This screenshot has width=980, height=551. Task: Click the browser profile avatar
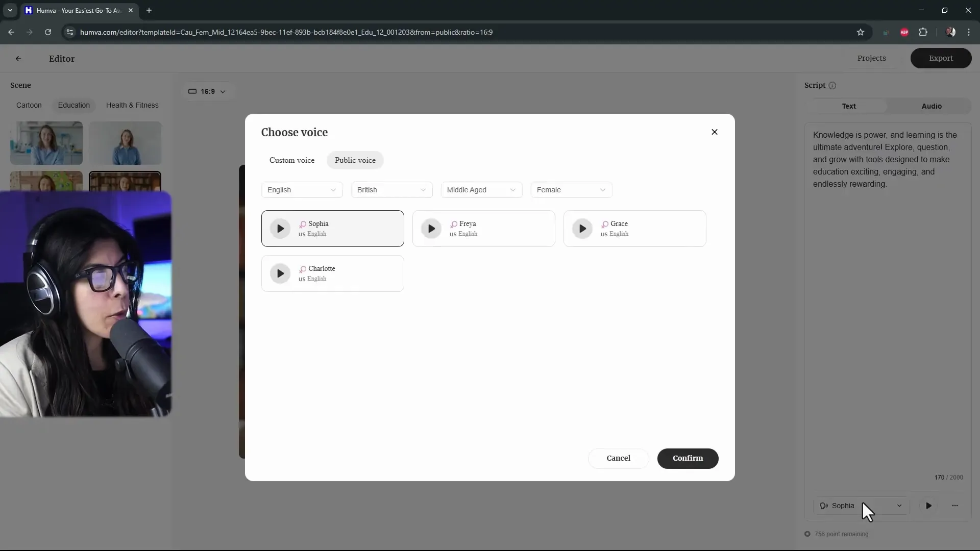(950, 32)
